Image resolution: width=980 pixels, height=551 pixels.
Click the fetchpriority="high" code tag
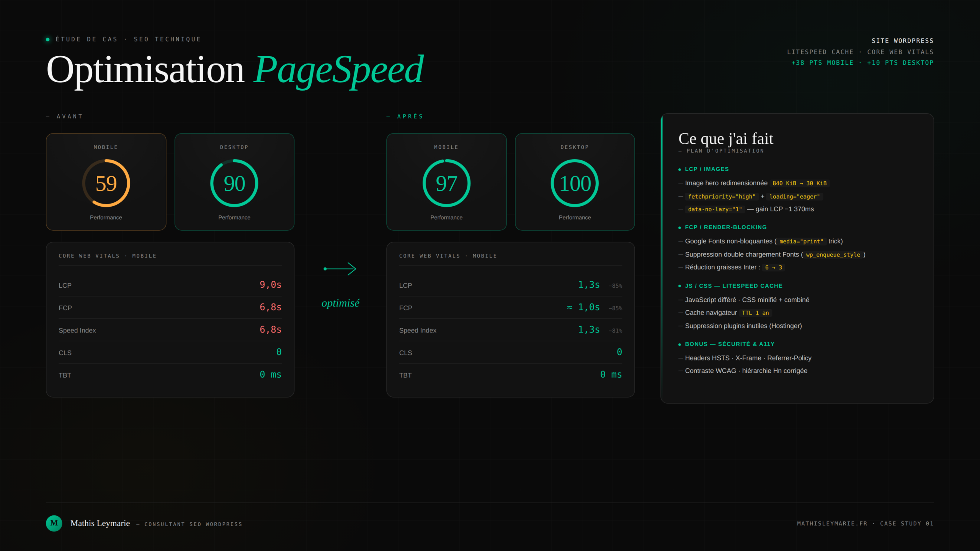tap(722, 197)
